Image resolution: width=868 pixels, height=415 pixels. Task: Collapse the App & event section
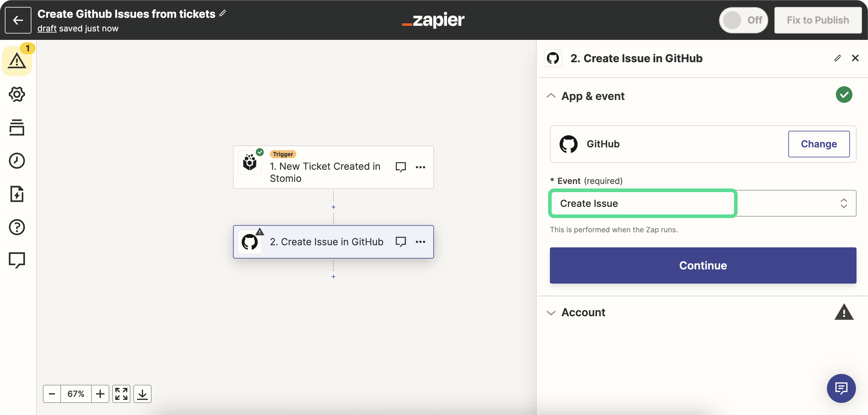pyautogui.click(x=551, y=96)
